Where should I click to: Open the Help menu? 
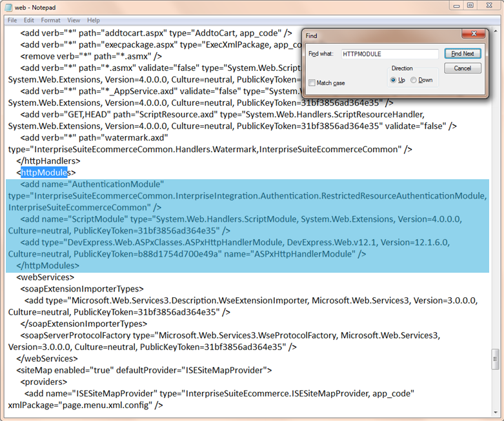pos(94,21)
